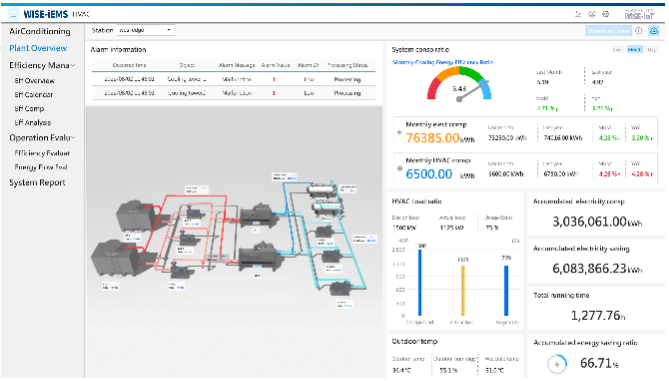Collapse the Efficiency Mana section chevron
Screen dimensions: 669x381
point(73,65)
